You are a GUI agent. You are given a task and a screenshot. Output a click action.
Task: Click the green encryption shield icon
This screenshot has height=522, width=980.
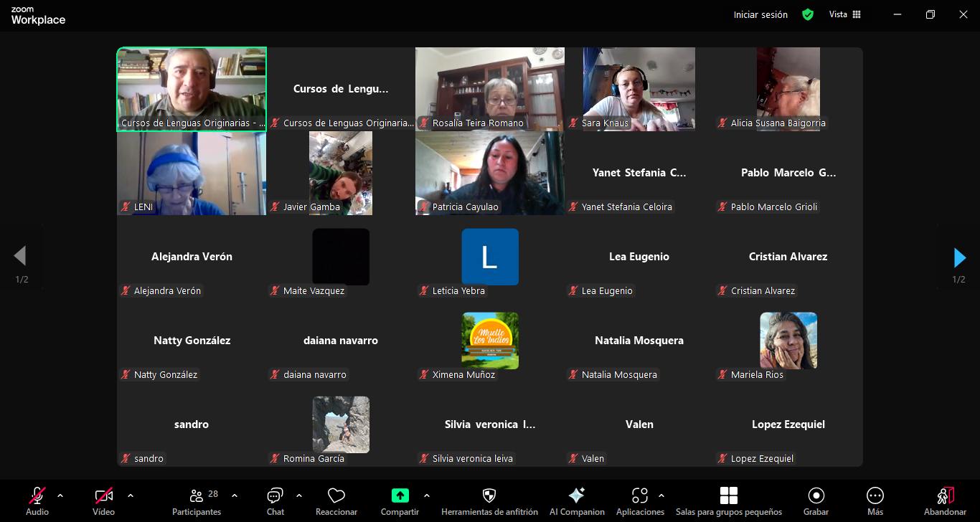(x=808, y=14)
